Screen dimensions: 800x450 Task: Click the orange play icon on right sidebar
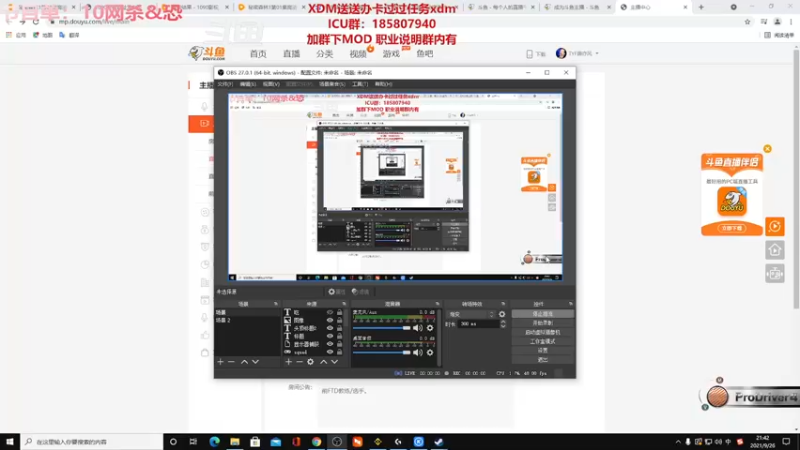pyautogui.click(x=774, y=227)
